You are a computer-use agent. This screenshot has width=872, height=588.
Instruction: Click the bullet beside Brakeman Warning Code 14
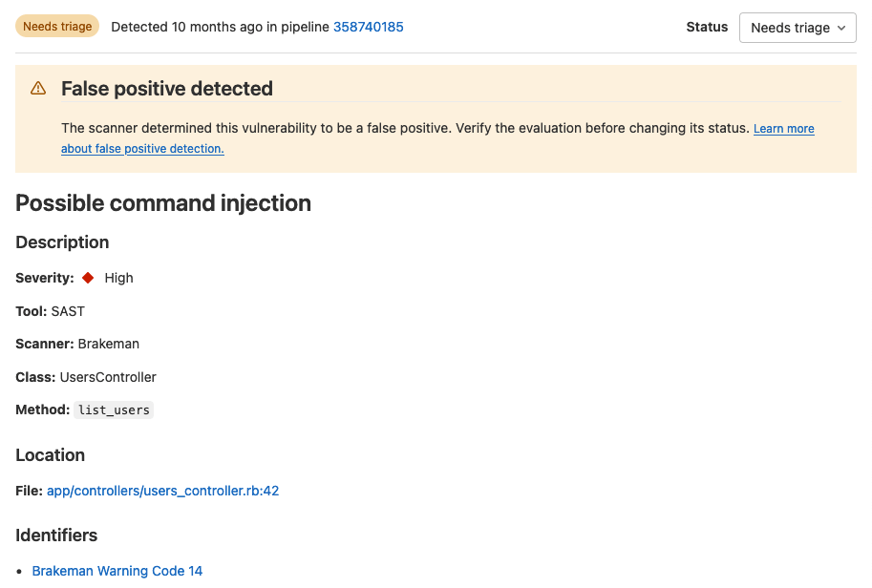(x=20, y=570)
